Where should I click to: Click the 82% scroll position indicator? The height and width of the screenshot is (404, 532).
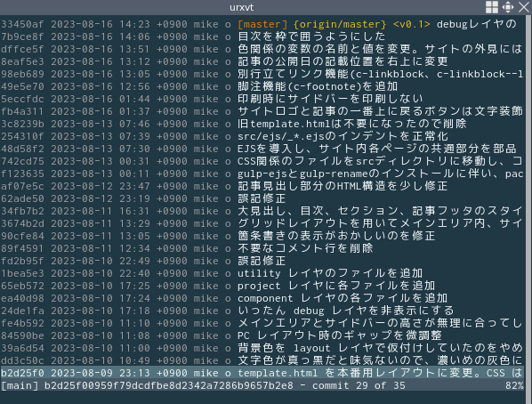(514, 385)
